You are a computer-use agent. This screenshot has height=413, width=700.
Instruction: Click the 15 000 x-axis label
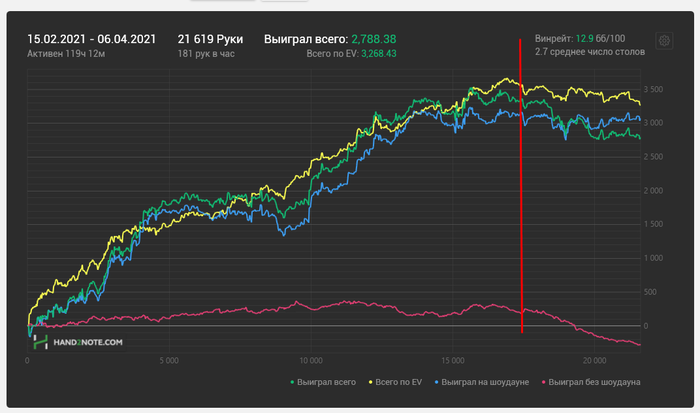click(453, 360)
